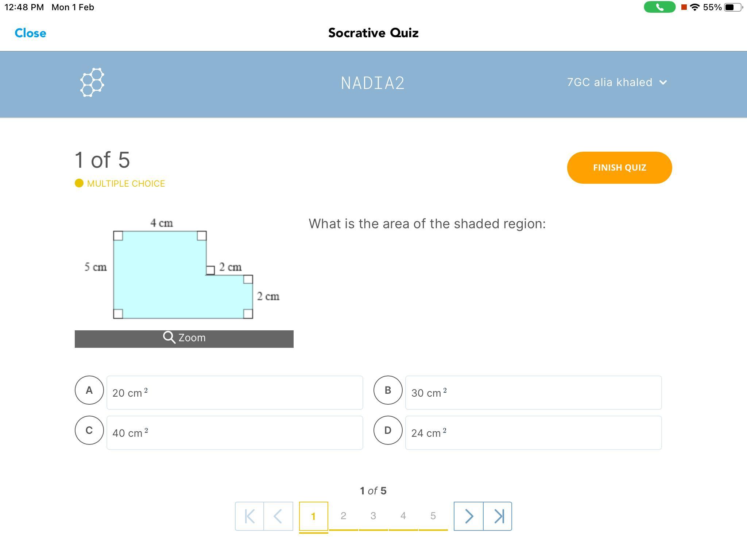Tap the Wi-Fi status icon
This screenshot has width=747, height=560.
(695, 7)
